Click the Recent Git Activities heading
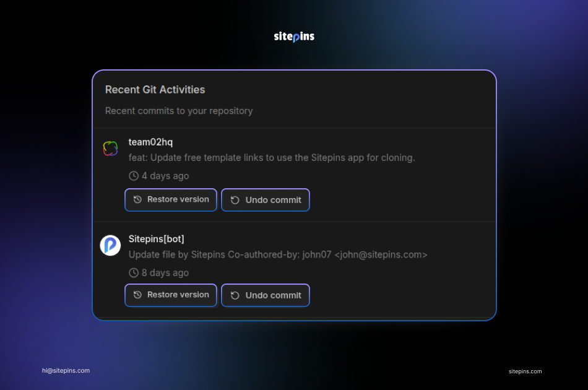The image size is (588, 390). [155, 90]
